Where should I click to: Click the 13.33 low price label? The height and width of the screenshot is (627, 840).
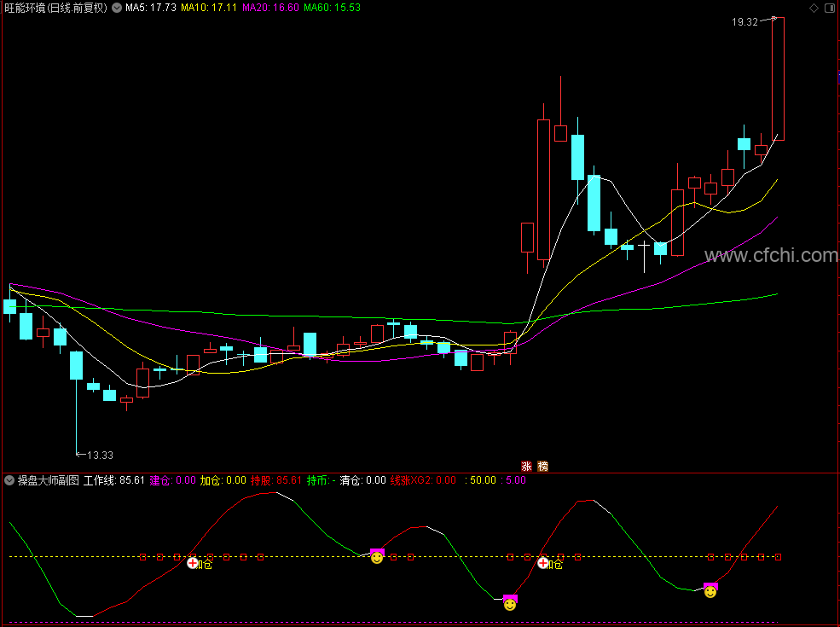point(100,456)
